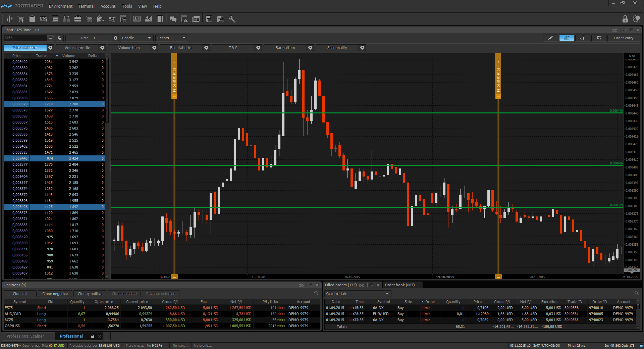The height and width of the screenshot is (349, 644).
Task: Toggle the Bar statistics tool
Action: (x=181, y=48)
